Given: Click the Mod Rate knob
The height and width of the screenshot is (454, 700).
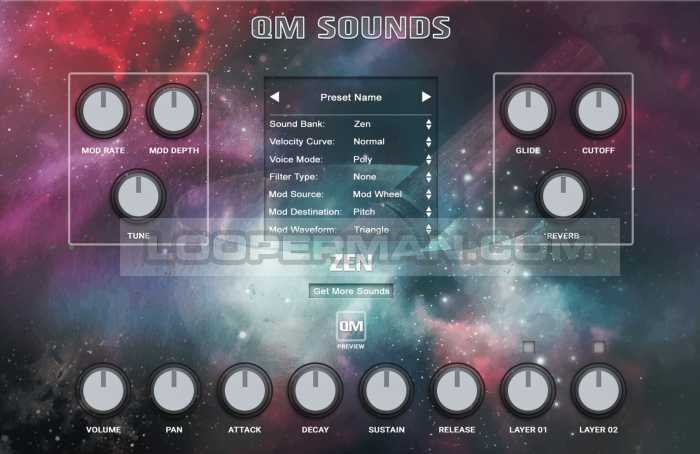Looking at the screenshot, I should click(x=103, y=111).
